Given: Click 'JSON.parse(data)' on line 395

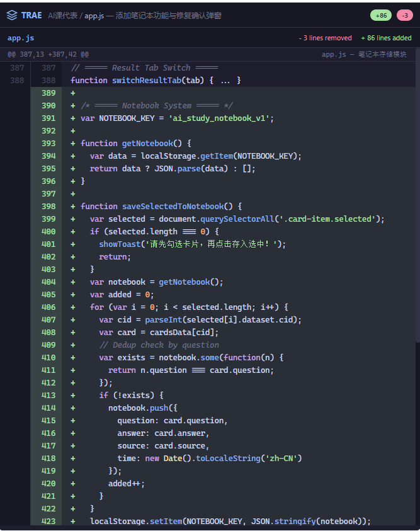Looking at the screenshot, I should pyautogui.click(x=191, y=169).
